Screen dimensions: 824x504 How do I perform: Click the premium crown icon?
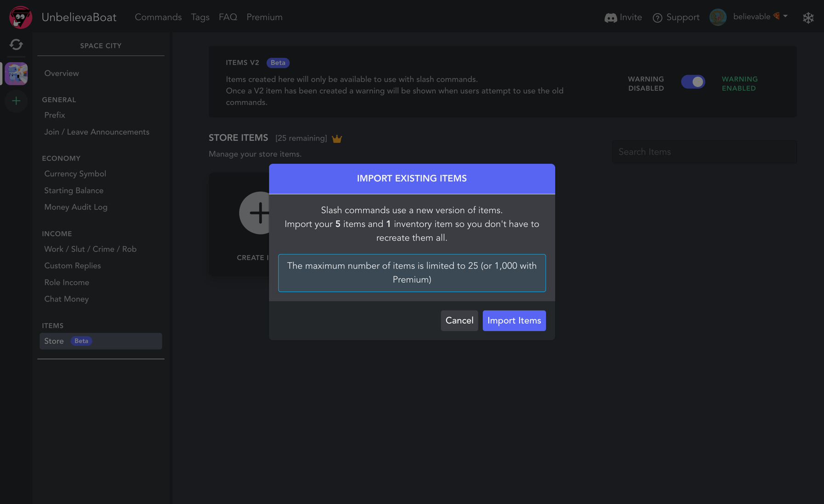(x=337, y=138)
